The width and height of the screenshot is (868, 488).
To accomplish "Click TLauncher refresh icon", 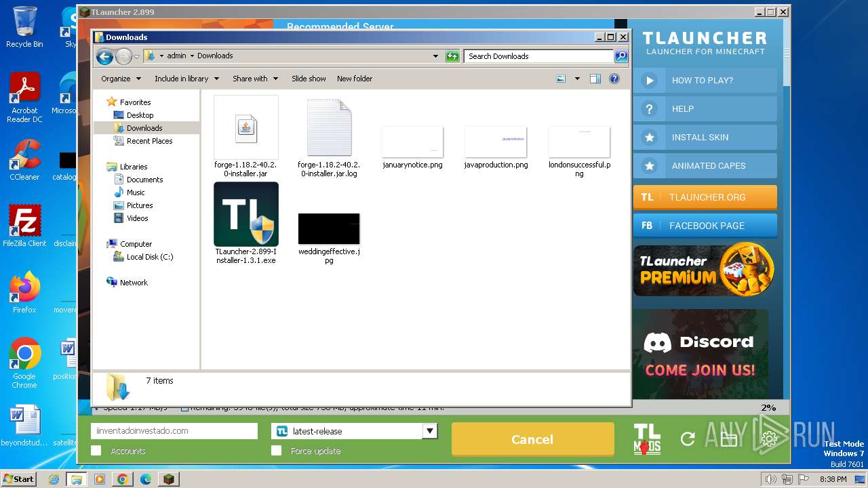I will point(688,439).
